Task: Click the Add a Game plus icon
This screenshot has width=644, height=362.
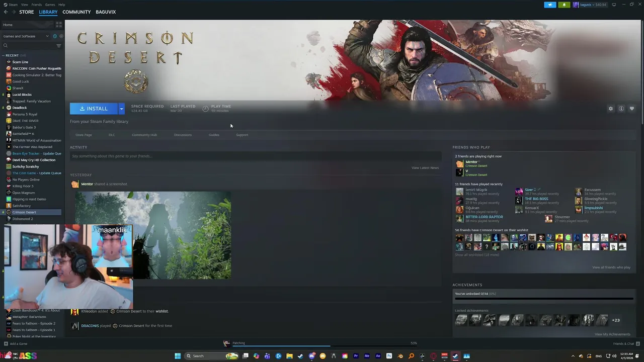Action: tap(6, 344)
